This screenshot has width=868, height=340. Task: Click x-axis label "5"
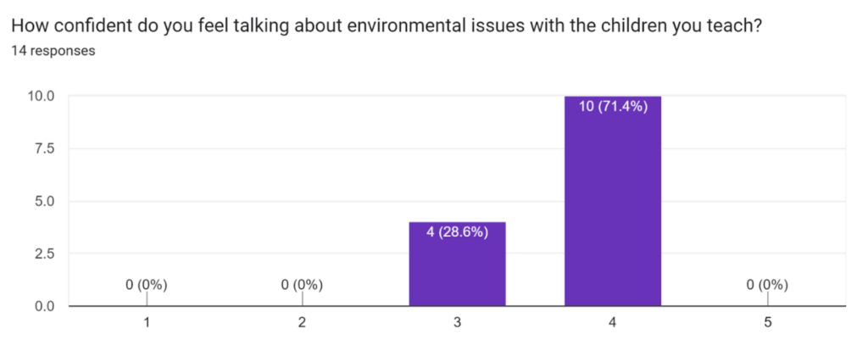pyautogui.click(x=768, y=323)
